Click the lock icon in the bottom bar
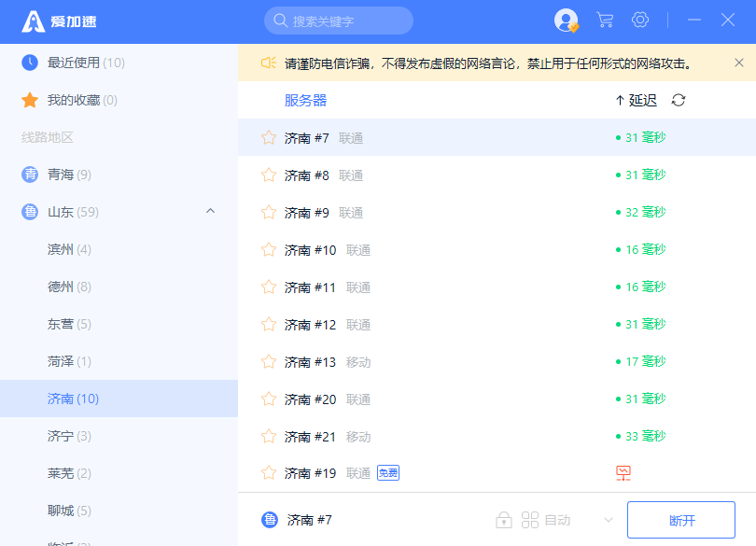 tap(504, 520)
